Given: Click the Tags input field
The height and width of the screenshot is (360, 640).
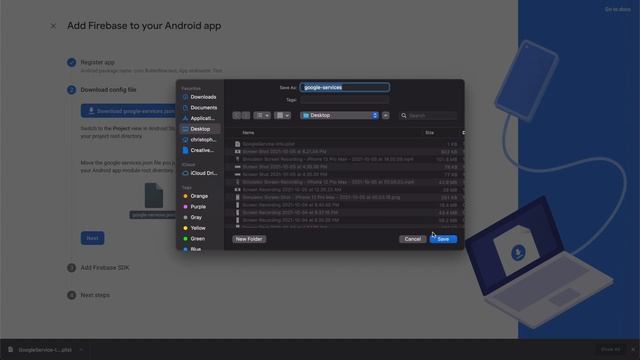Looking at the screenshot, I should click(344, 100).
